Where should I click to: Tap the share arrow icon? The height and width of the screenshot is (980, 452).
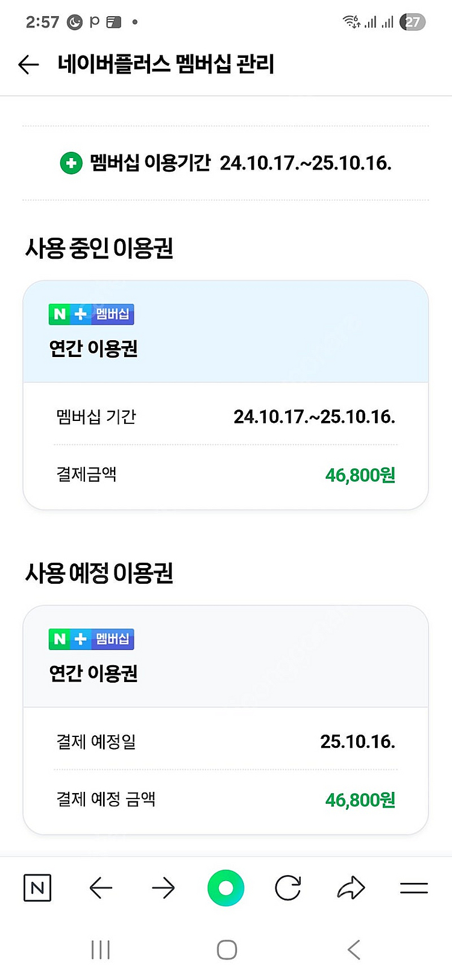tap(351, 888)
